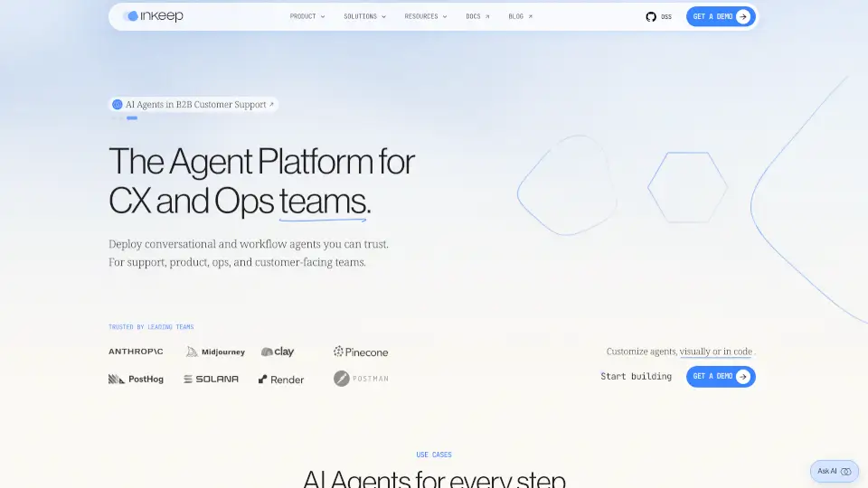This screenshot has width=868, height=488.
Task: Select the first carousel dot under the banner
Action: point(114,118)
